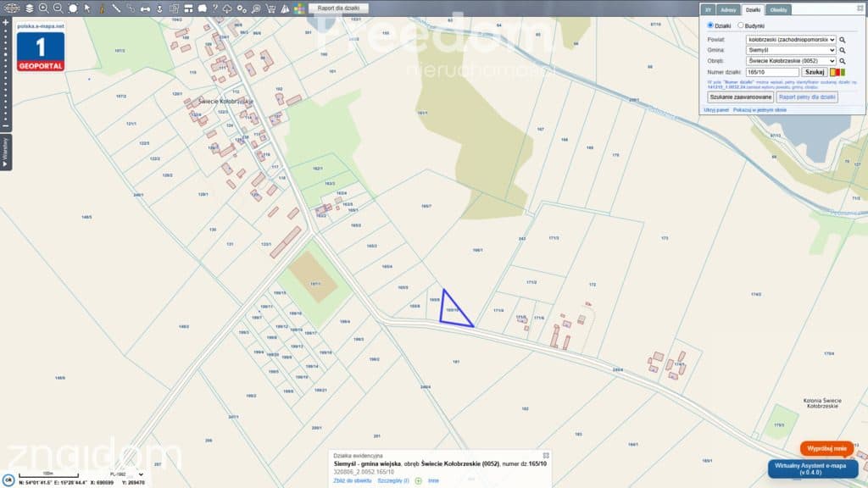
Task: Click the Zbliż do obiektu link
Action: (x=352, y=481)
